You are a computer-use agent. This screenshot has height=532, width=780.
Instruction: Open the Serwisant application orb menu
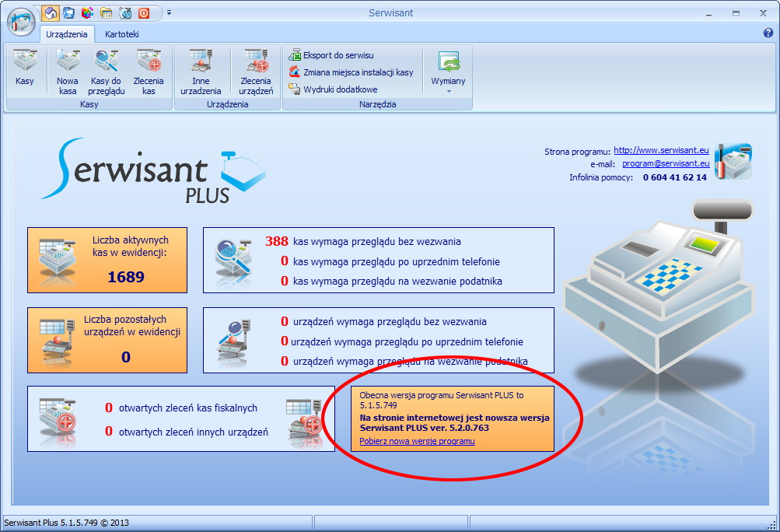pyautogui.click(x=21, y=22)
